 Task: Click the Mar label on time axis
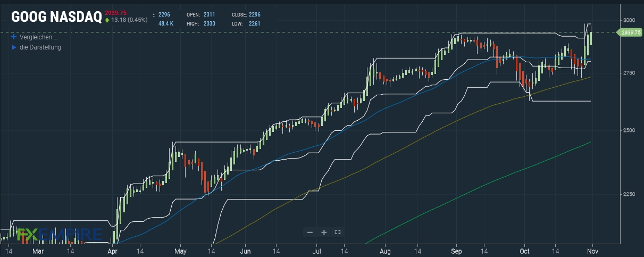[38, 250]
